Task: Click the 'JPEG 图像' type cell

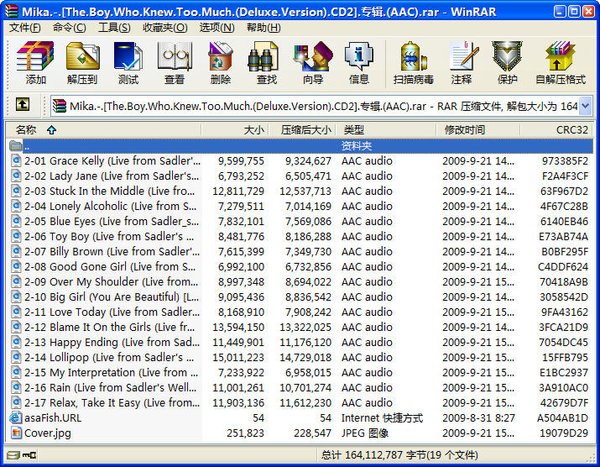Action: [x=365, y=433]
